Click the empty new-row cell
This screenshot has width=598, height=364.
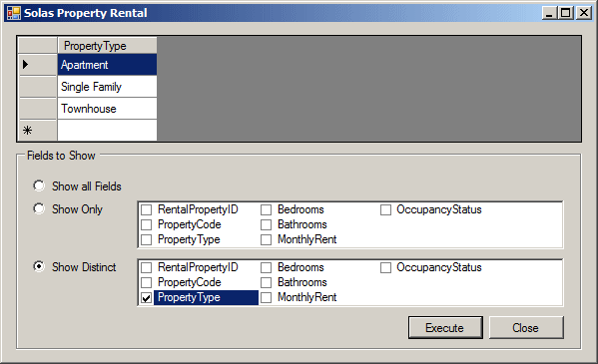(x=107, y=131)
